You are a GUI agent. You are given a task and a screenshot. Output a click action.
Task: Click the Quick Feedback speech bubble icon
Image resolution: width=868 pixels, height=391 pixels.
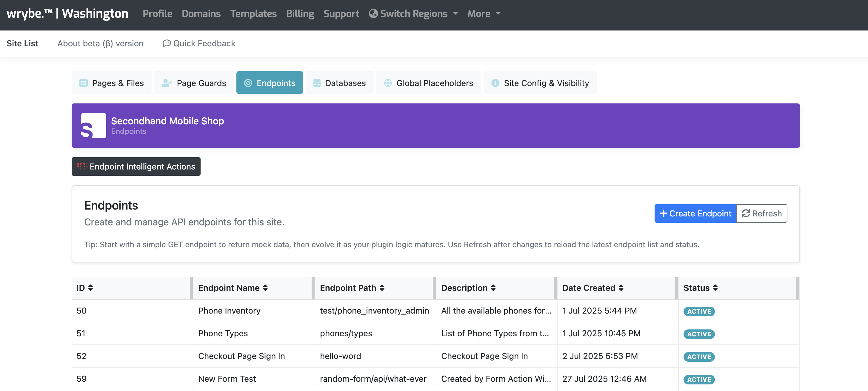point(167,43)
